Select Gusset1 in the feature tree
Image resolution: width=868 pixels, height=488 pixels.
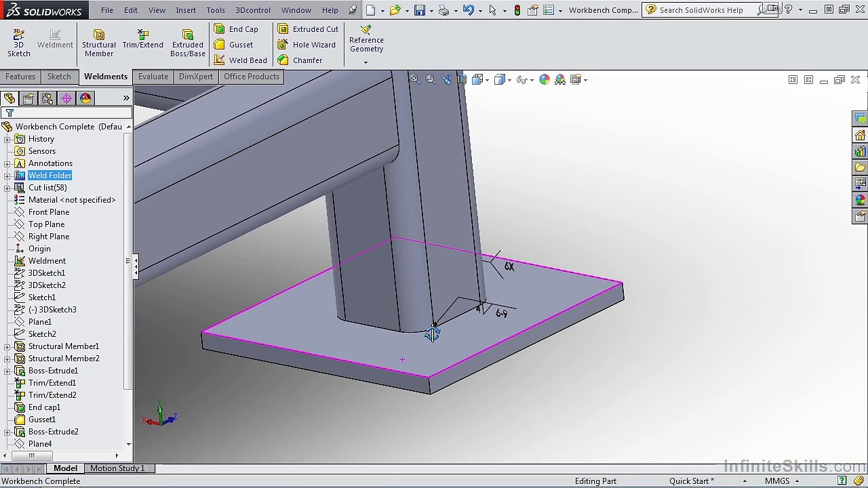tap(42, 420)
